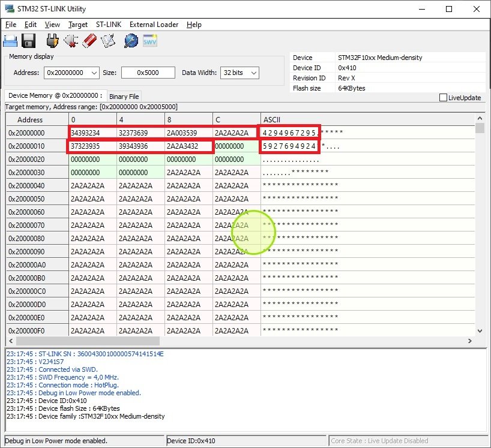Viewport: 491px width, 448px height.
Task: Open the SWV viewer toolbar icon
Action: (x=150, y=41)
